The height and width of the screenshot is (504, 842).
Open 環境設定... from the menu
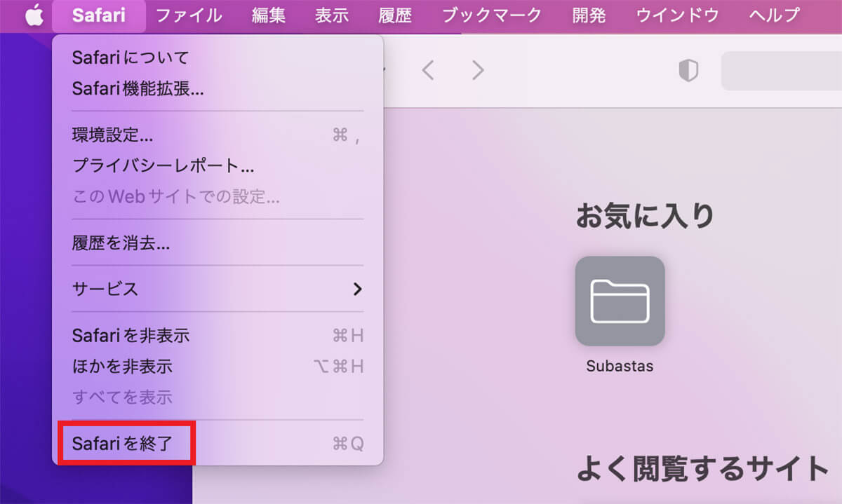pyautogui.click(x=218, y=135)
